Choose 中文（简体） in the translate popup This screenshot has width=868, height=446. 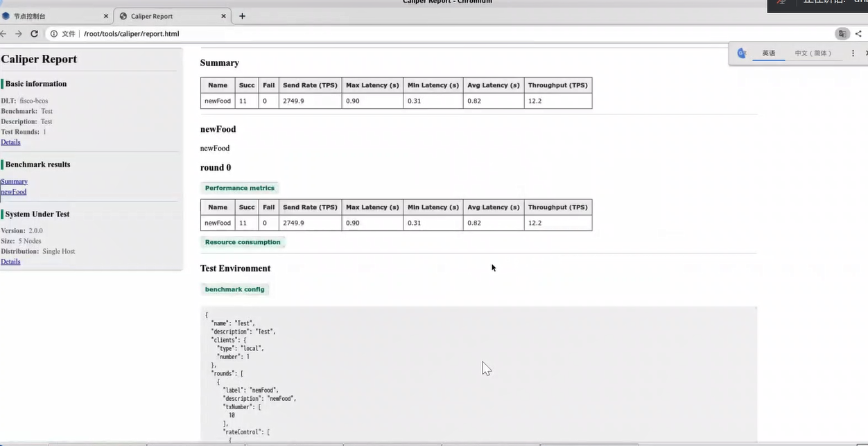tap(813, 53)
